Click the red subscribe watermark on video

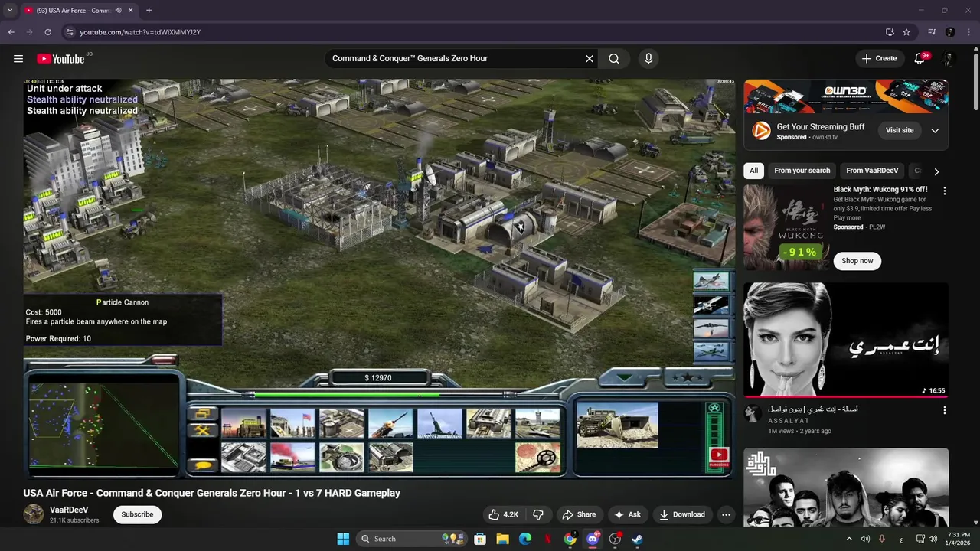tap(719, 457)
